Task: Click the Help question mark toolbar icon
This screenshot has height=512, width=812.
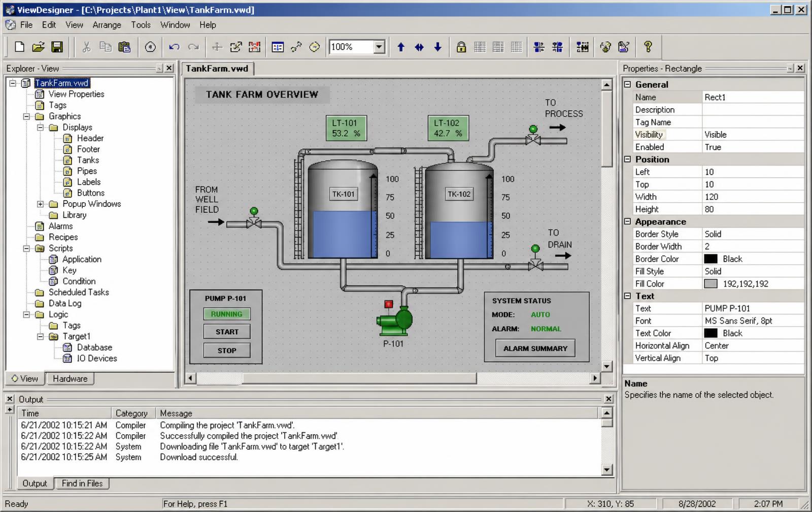Action: coord(648,47)
